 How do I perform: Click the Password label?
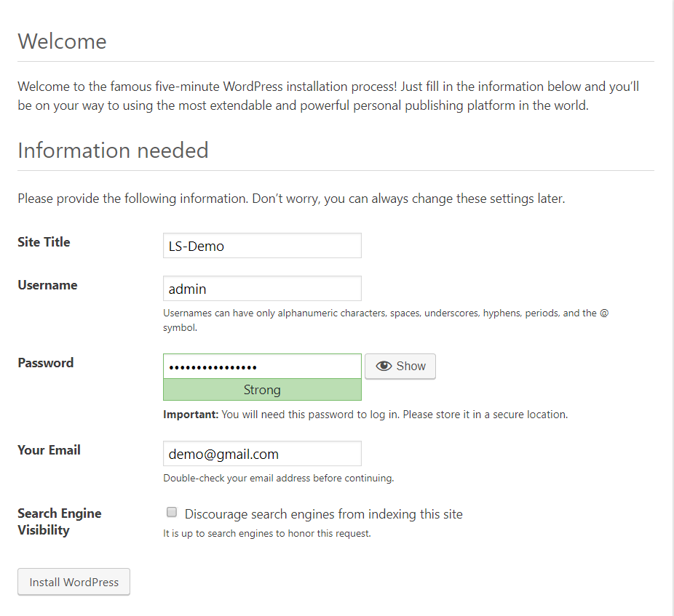pyautogui.click(x=46, y=363)
